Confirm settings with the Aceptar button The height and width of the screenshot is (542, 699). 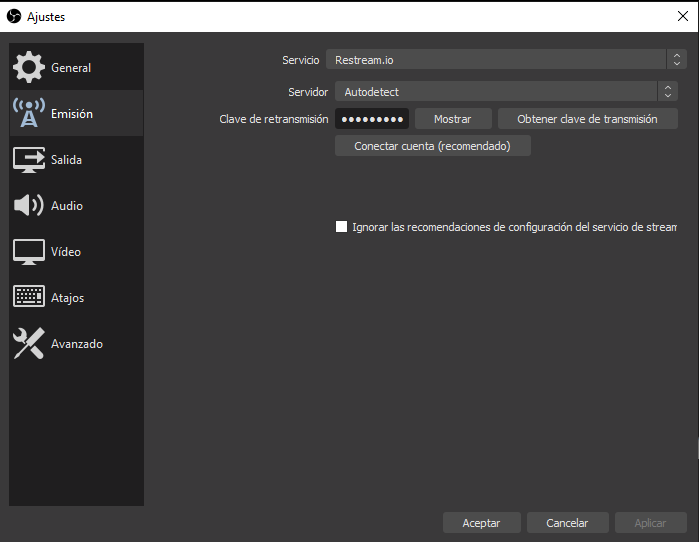[x=481, y=522]
